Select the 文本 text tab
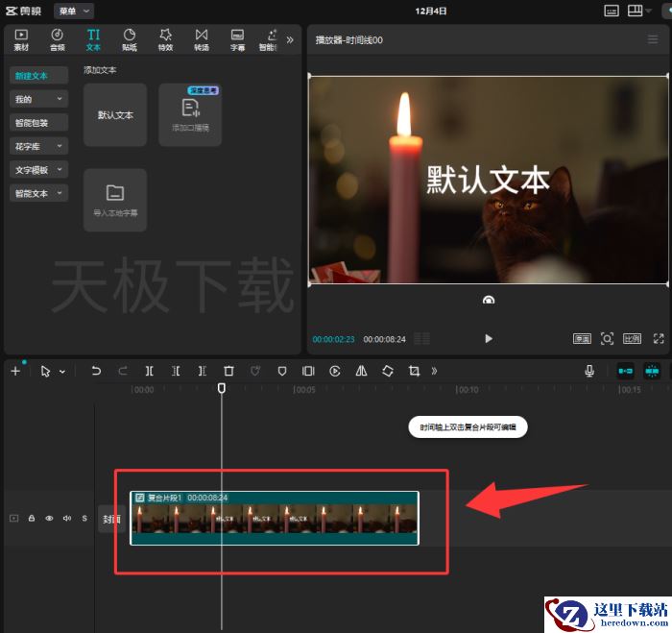 (x=93, y=40)
